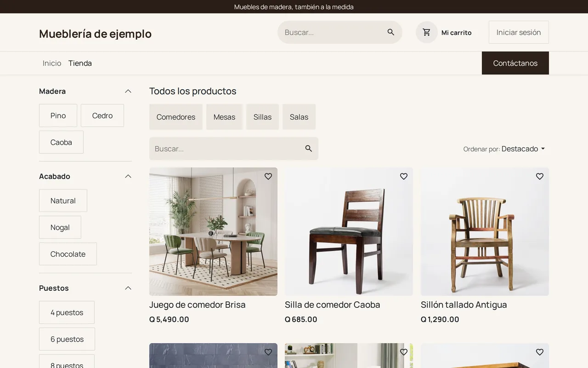Click heart icon on second-row middle product

404,352
